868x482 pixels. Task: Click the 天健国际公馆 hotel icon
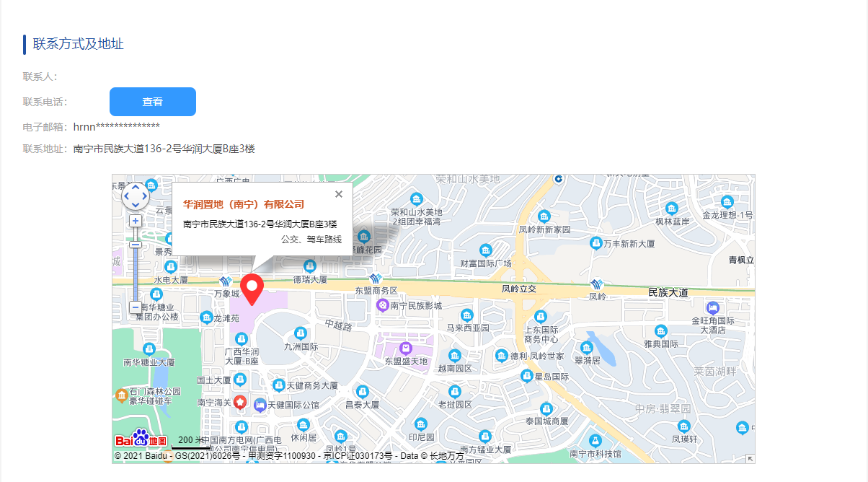(260, 405)
